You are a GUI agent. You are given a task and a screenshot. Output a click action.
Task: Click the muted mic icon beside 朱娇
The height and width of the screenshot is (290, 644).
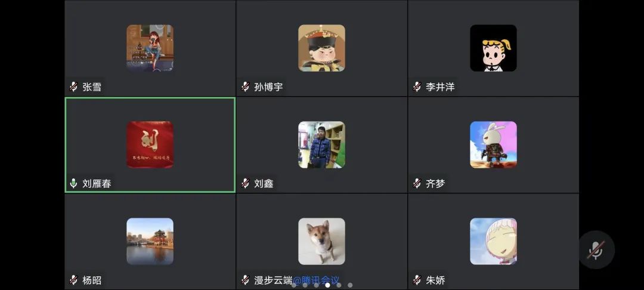click(x=417, y=280)
